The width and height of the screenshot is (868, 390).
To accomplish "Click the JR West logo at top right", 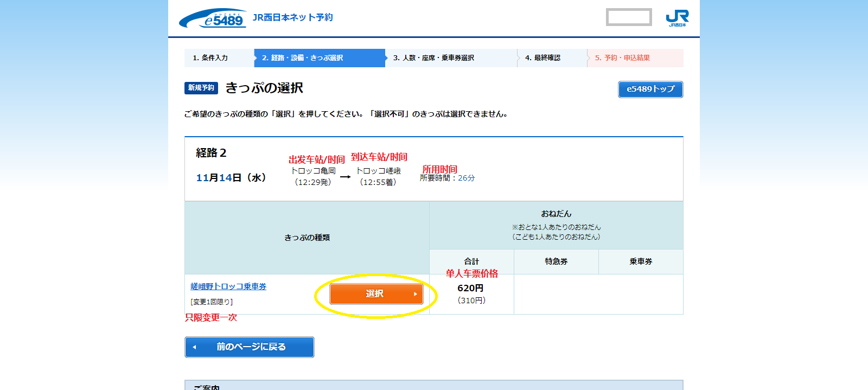I will click(677, 18).
